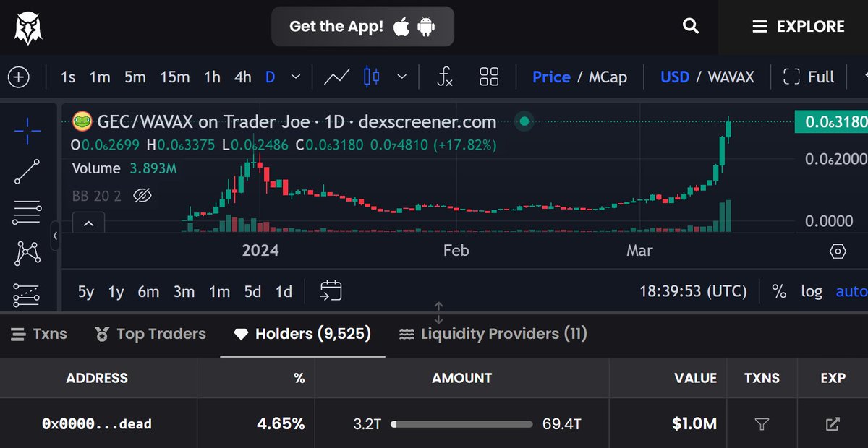868x448 pixels.
Task: Click the GEC frog token icon
Action: pyautogui.click(x=82, y=121)
